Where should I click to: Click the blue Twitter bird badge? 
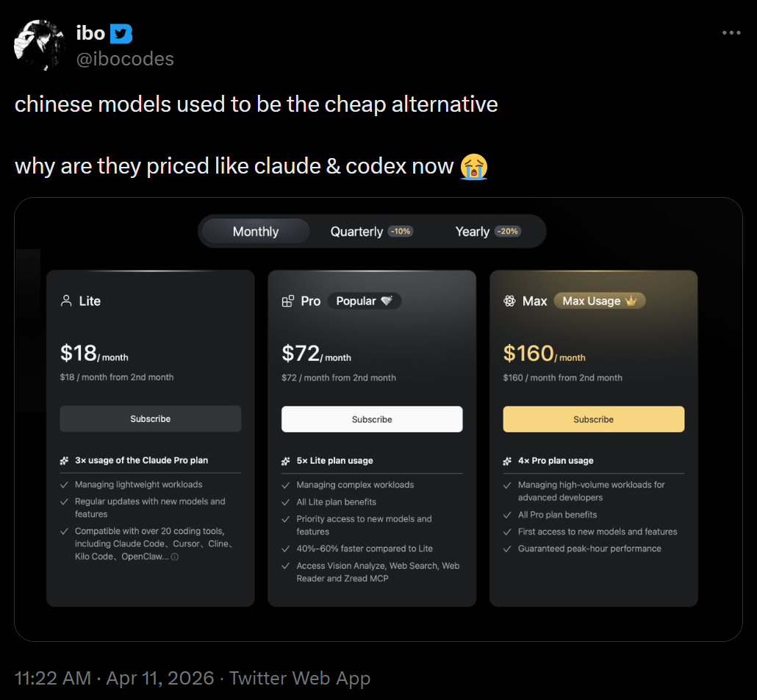coord(121,33)
